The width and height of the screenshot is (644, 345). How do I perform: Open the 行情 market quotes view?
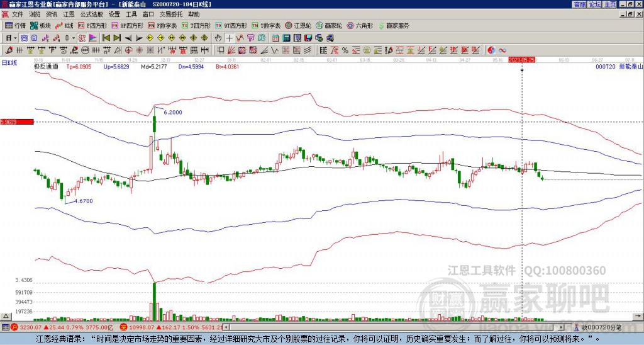point(15,25)
